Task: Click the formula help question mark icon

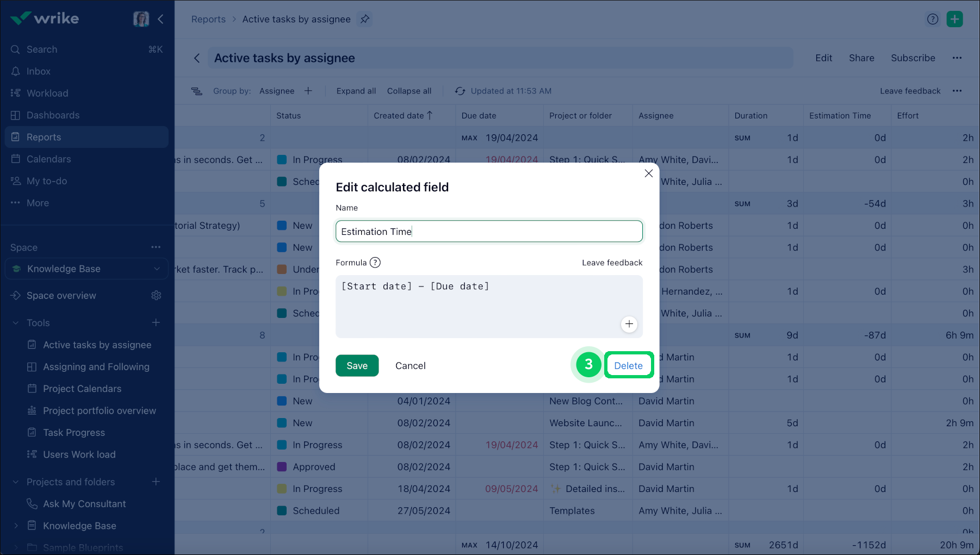Action: pyautogui.click(x=375, y=263)
